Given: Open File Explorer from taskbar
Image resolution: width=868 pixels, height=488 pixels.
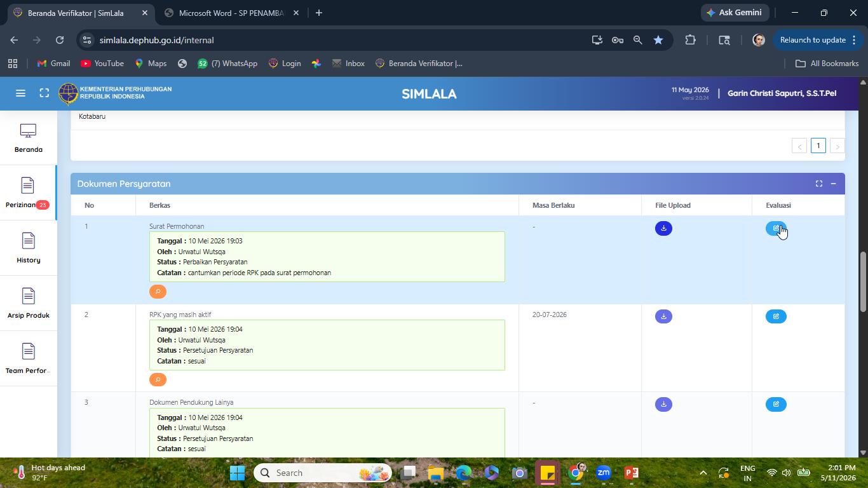Looking at the screenshot, I should [x=436, y=473].
